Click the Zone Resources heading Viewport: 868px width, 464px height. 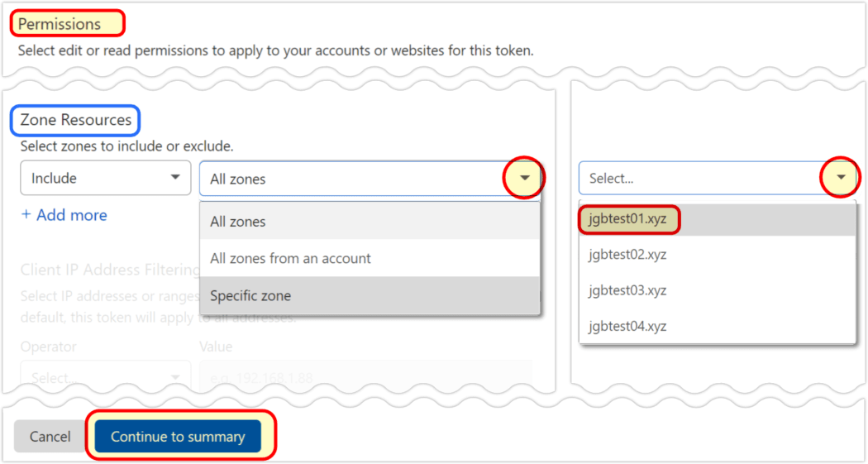75,120
